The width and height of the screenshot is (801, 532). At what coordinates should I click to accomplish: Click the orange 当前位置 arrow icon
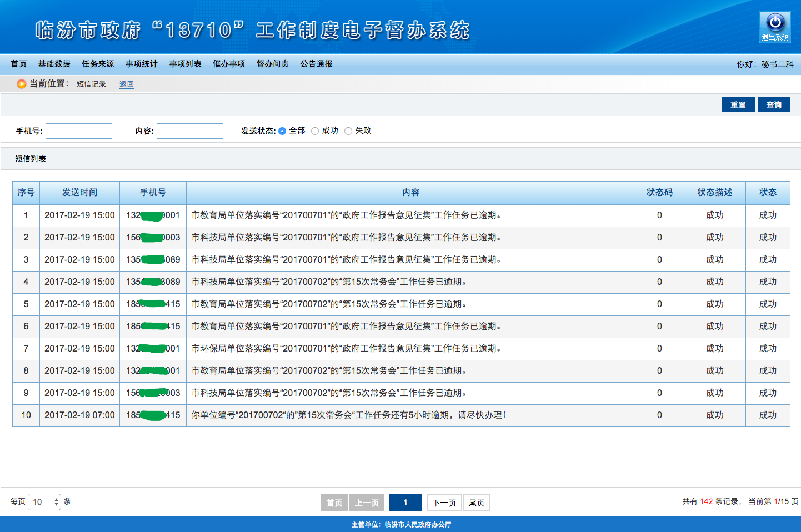point(22,84)
